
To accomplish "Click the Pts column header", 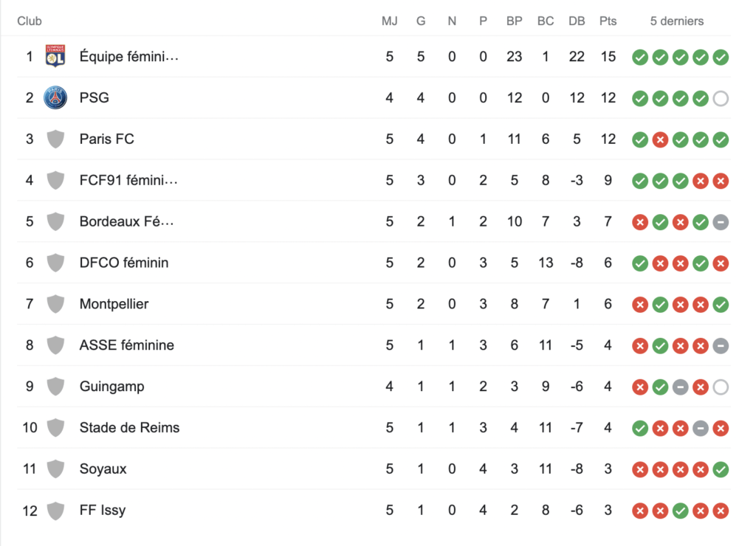I will coord(608,21).
